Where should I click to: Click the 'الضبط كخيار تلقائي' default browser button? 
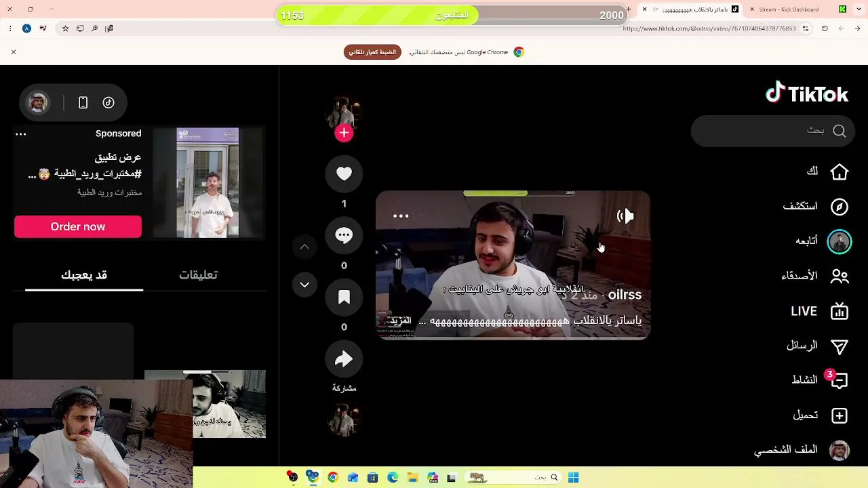(x=372, y=52)
